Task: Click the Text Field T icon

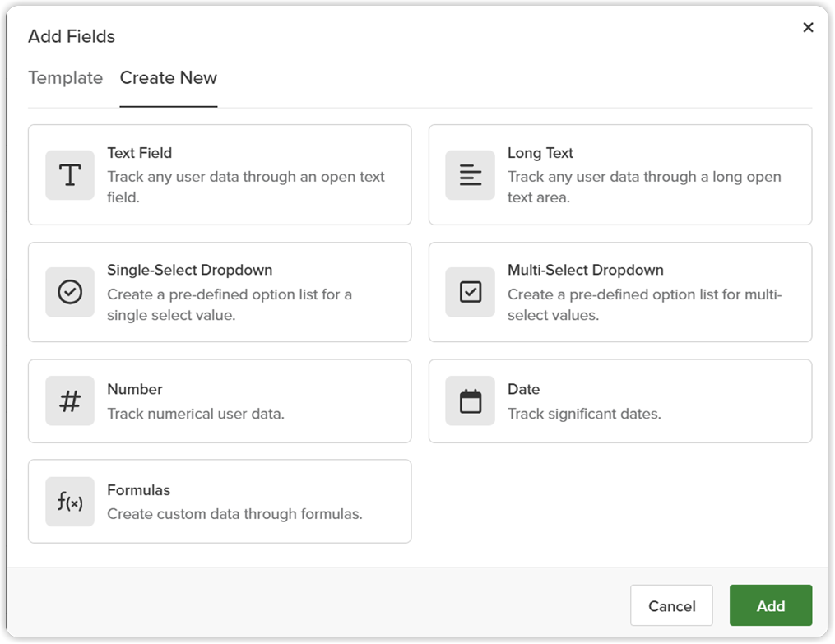Action: pyautogui.click(x=70, y=175)
